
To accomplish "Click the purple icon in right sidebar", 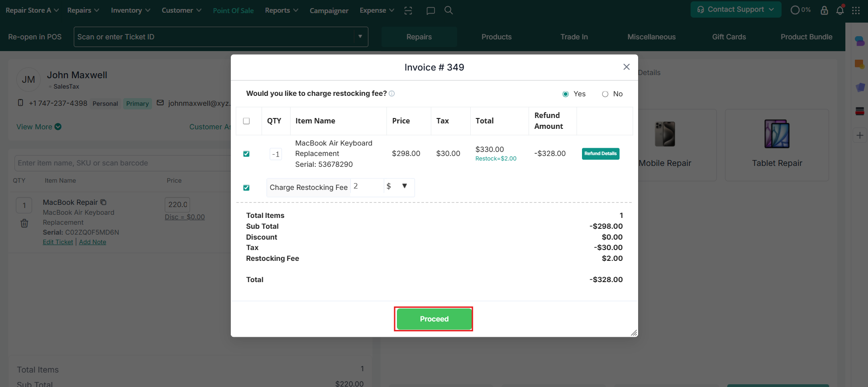I will [860, 87].
